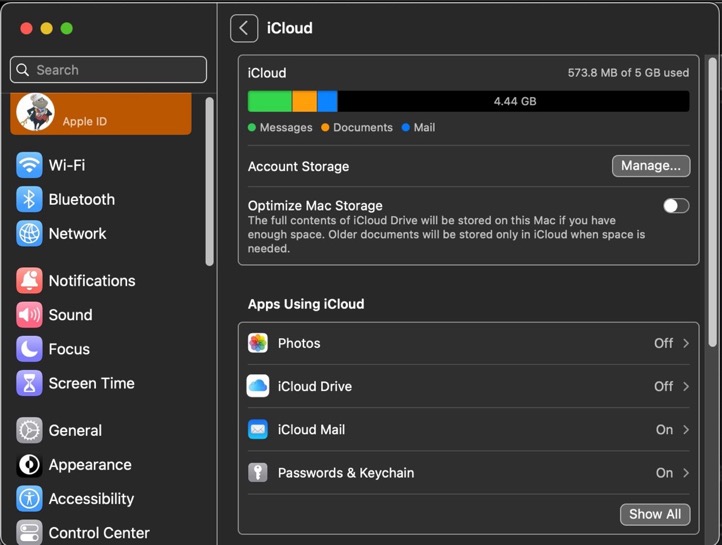Viewport: 722px width, 545px height.
Task: Click the Accessibility icon in sidebar
Action: tap(29, 499)
